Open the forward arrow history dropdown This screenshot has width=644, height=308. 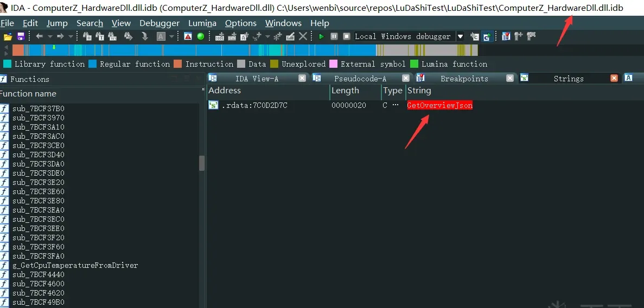click(x=71, y=36)
